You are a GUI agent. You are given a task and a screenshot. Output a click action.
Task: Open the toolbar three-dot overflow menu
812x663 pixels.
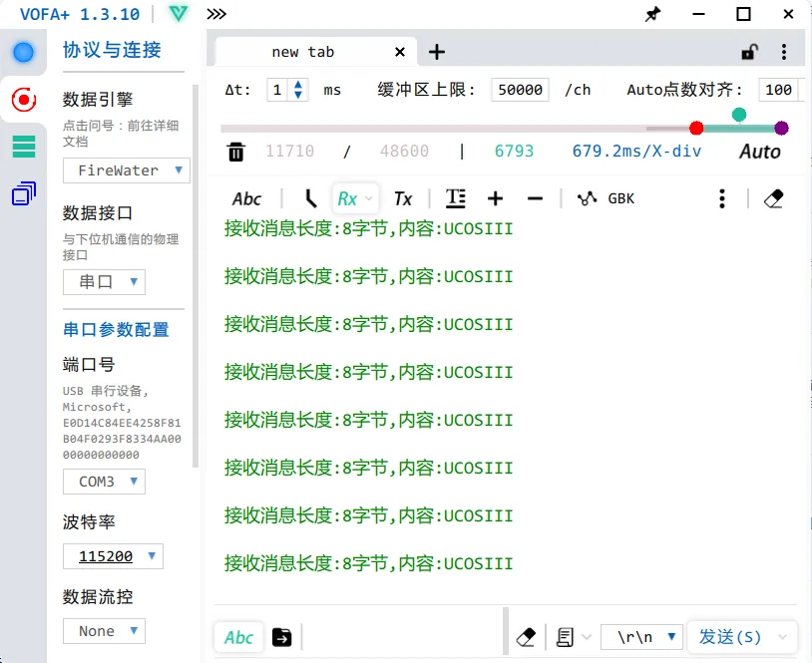point(721,198)
